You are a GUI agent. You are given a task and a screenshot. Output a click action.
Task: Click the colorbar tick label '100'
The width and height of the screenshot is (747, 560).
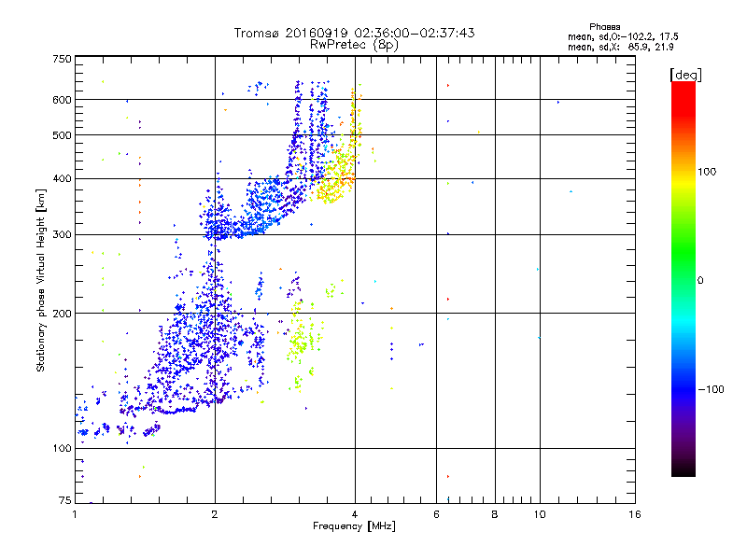click(x=707, y=172)
